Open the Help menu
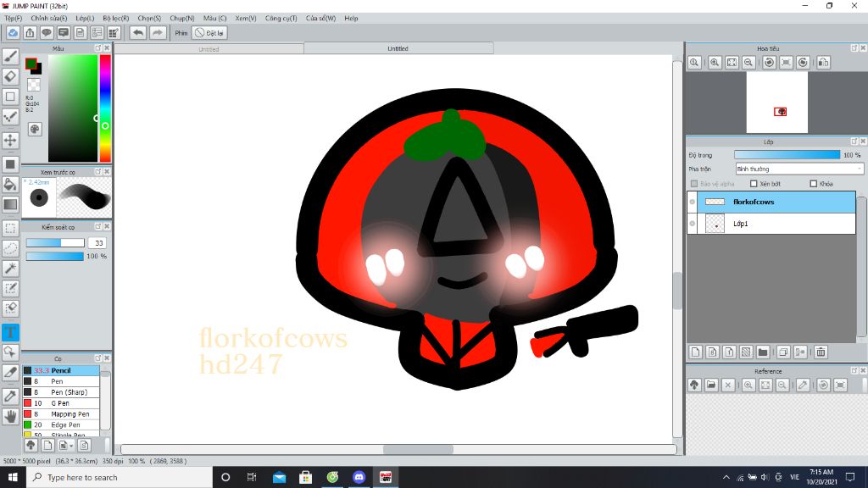This screenshot has width=868, height=488. pyautogui.click(x=351, y=19)
